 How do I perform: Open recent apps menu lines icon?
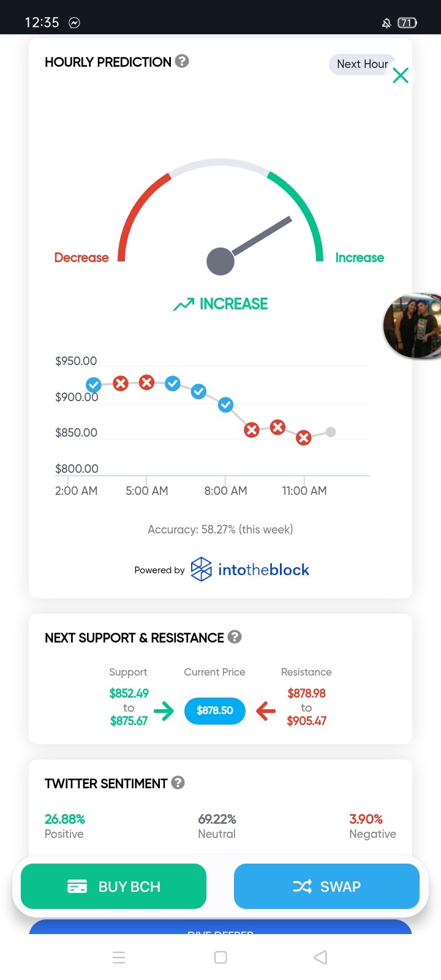119,957
